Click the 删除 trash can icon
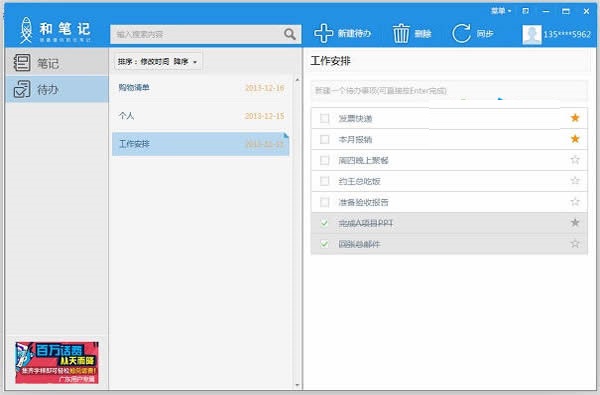This screenshot has height=395, width=600. click(401, 33)
